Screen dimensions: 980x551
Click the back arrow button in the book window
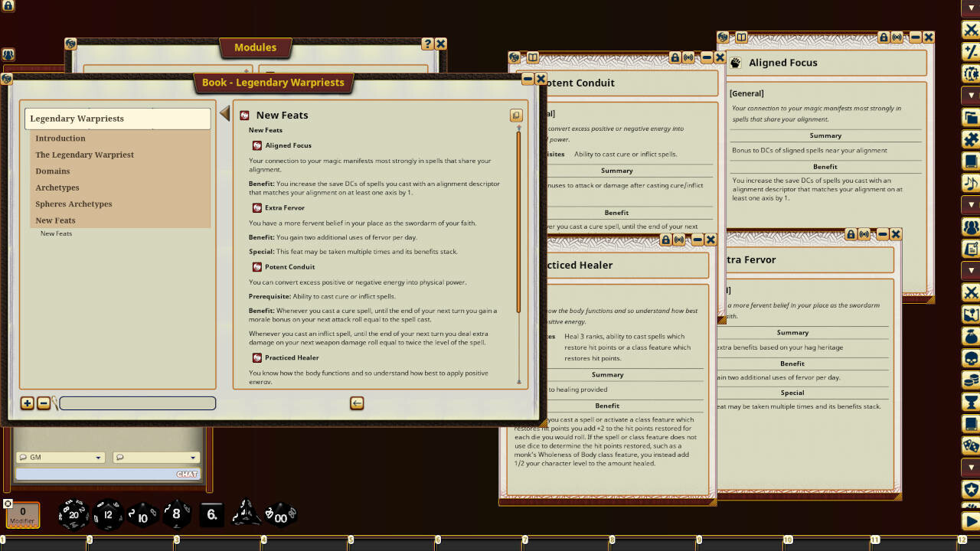(357, 403)
